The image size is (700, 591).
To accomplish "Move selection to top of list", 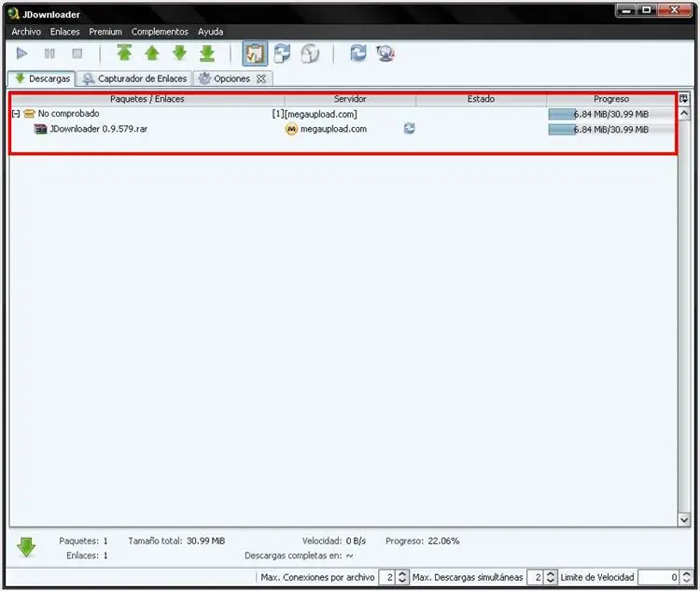I will [x=124, y=53].
